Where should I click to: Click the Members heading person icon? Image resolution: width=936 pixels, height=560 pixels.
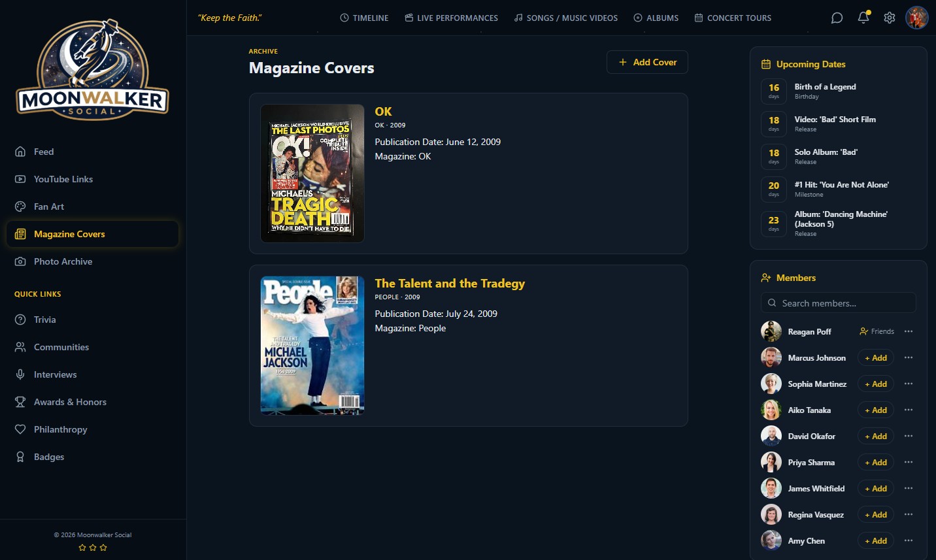[766, 278]
